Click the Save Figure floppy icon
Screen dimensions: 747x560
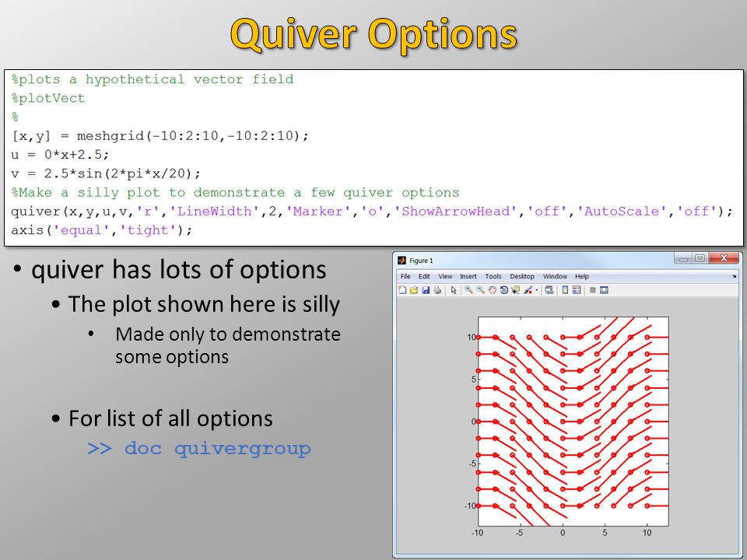point(426,290)
